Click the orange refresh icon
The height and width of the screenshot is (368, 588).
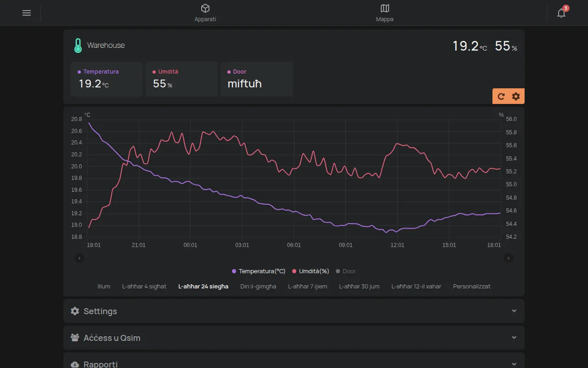501,96
